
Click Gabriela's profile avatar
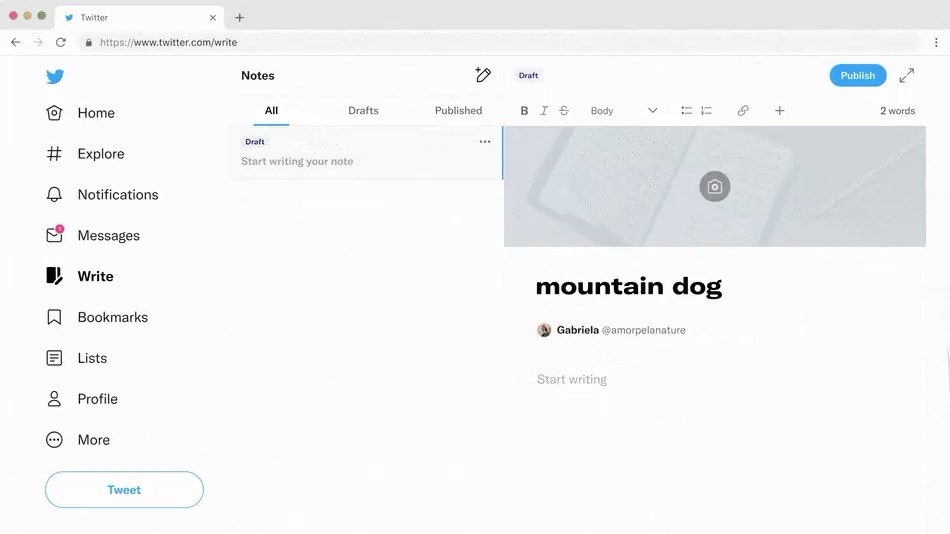click(x=544, y=330)
